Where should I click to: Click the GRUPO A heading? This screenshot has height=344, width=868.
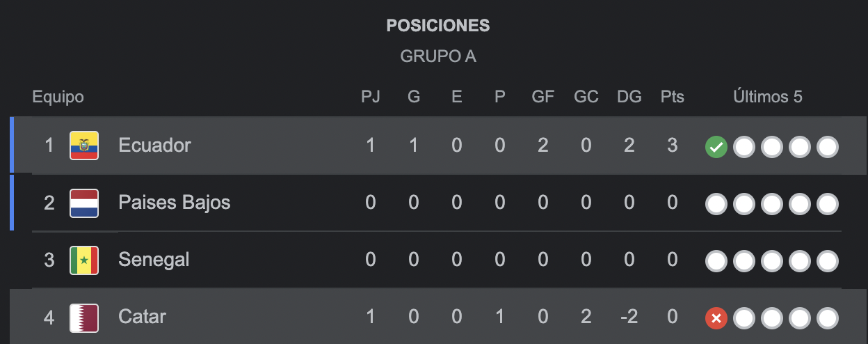[438, 56]
